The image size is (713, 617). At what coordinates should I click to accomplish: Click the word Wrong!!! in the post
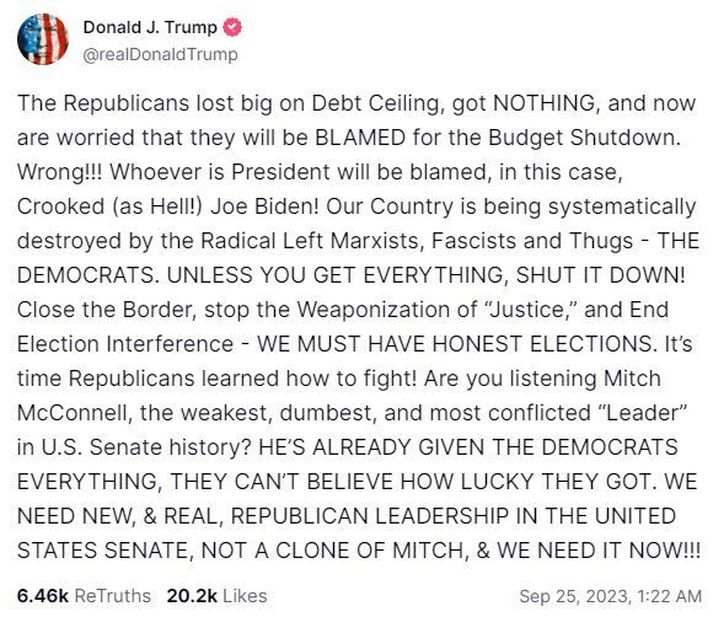click(x=60, y=172)
